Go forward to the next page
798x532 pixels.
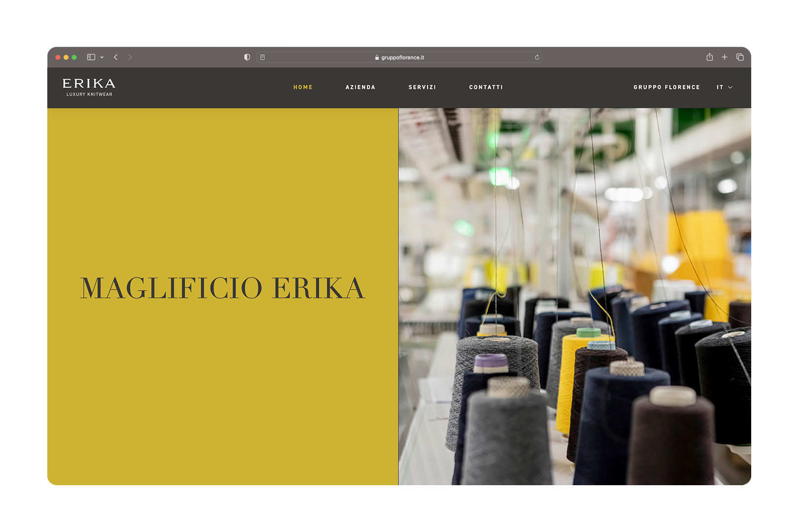click(130, 57)
